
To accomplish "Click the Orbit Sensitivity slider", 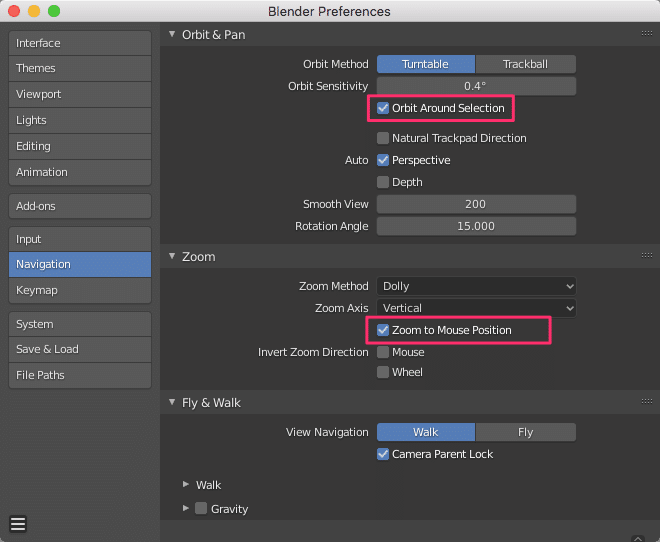I will click(476, 86).
